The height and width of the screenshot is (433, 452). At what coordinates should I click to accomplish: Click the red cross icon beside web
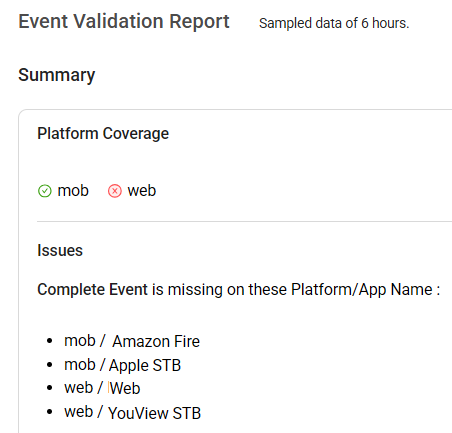[x=115, y=191]
